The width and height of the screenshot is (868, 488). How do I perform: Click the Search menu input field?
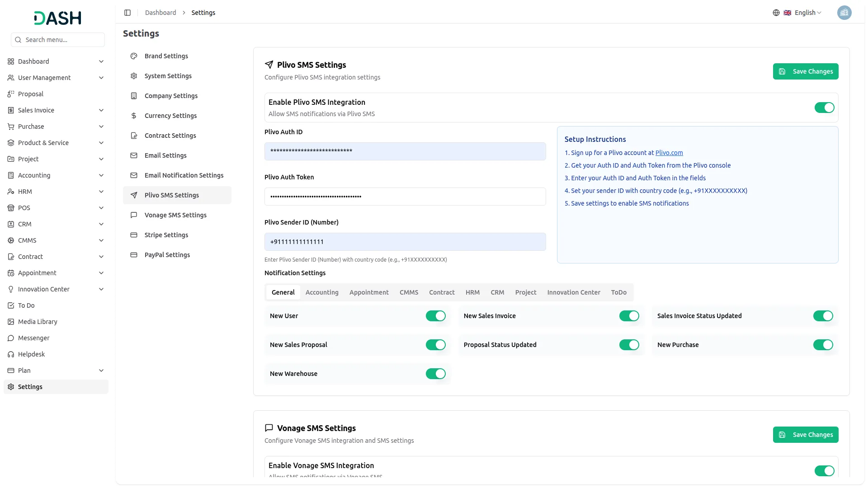[x=58, y=40]
